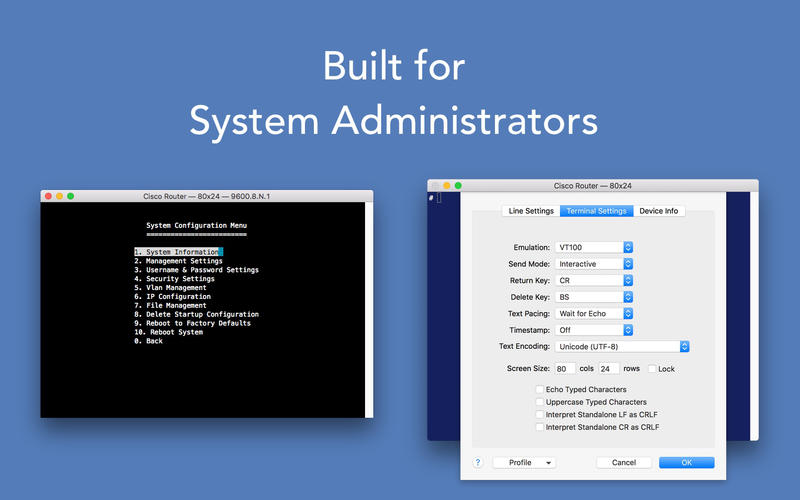Open the Profile pop-up menu
Viewport: 800px width, 500px height.
pyautogui.click(x=524, y=463)
